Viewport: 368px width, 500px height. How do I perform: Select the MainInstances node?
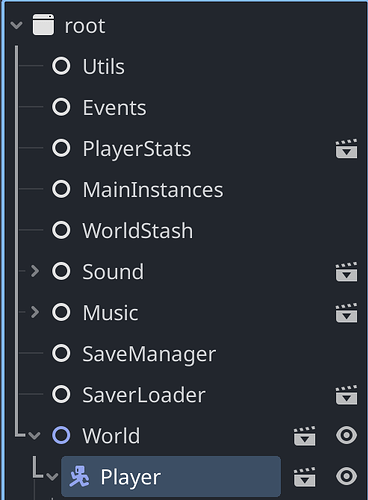pyautogui.click(x=153, y=189)
